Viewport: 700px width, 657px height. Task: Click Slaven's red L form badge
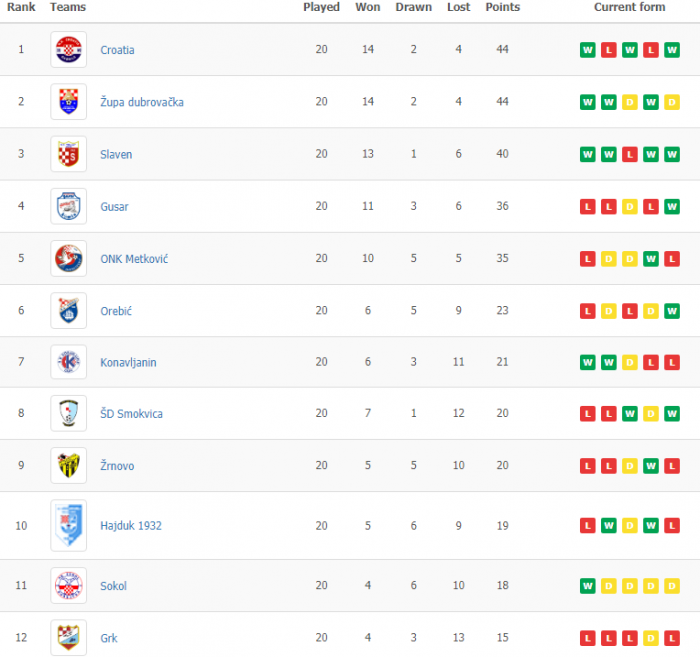pyautogui.click(x=629, y=154)
